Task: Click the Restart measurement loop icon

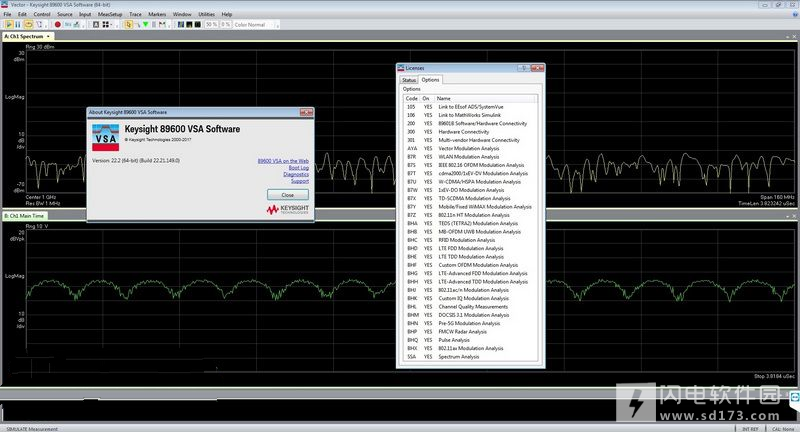Action: 29,24
